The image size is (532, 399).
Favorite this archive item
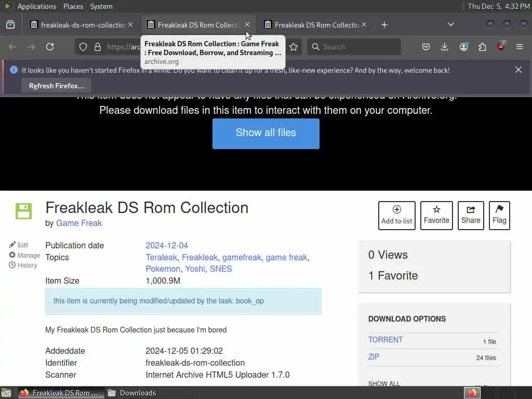[x=436, y=216]
